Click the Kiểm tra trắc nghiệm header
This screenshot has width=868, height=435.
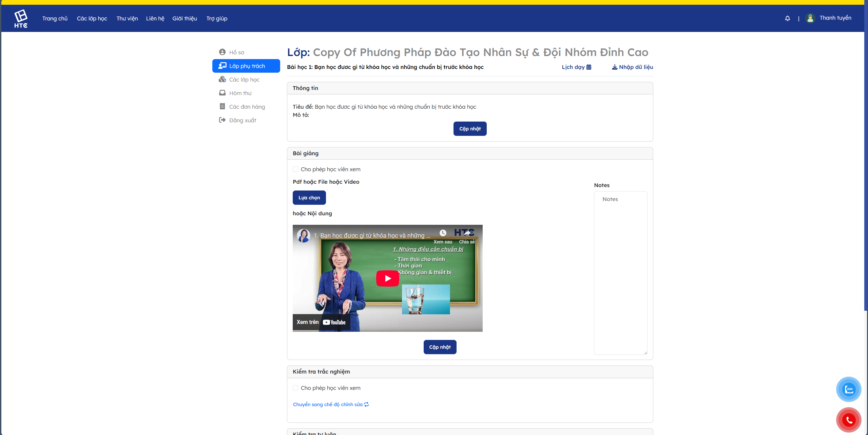click(470, 371)
